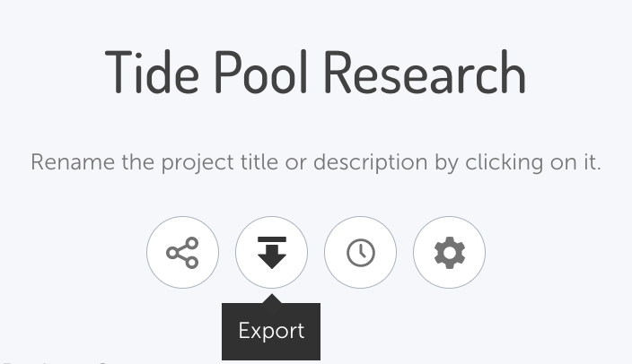
Task: Show history of Tide Pool Research
Action: [x=360, y=253]
